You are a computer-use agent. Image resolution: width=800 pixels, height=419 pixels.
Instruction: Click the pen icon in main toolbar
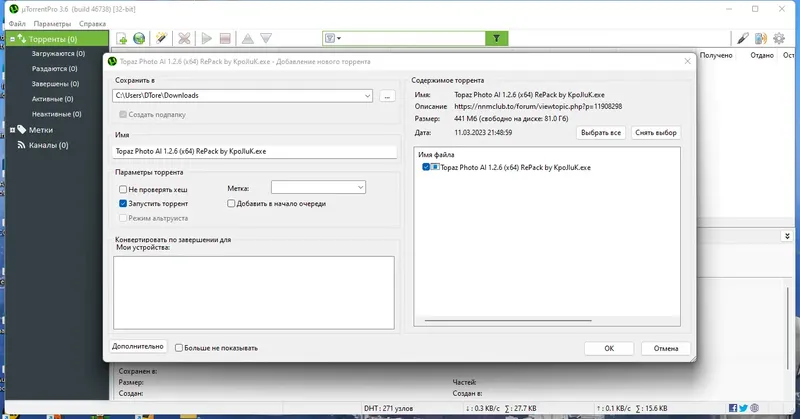tap(743, 38)
